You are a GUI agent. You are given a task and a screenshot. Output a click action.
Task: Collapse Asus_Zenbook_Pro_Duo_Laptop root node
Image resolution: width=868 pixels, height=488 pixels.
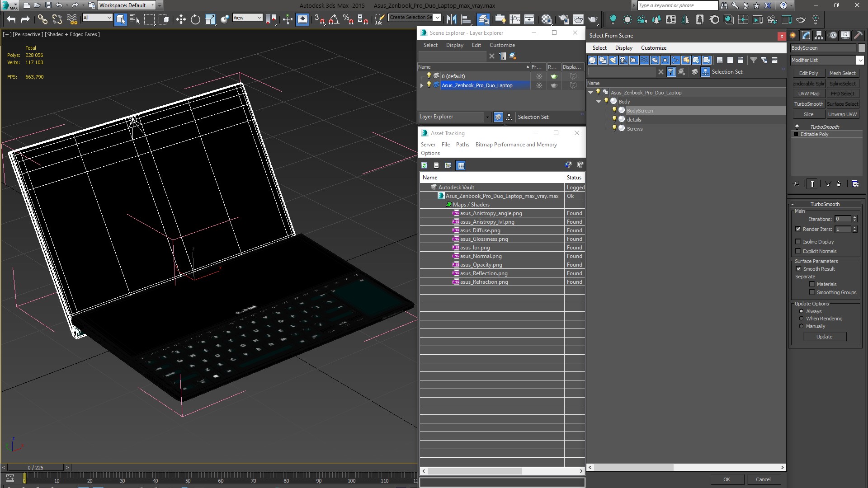(x=591, y=93)
